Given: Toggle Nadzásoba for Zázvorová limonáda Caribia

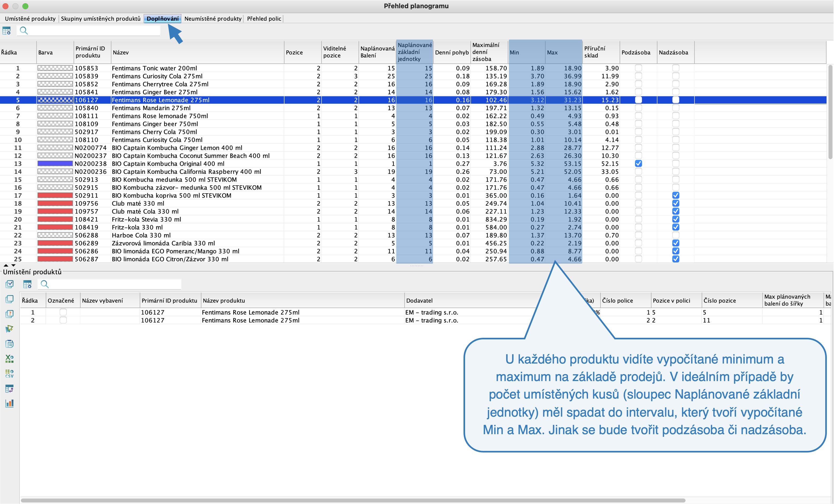Looking at the screenshot, I should pos(676,243).
